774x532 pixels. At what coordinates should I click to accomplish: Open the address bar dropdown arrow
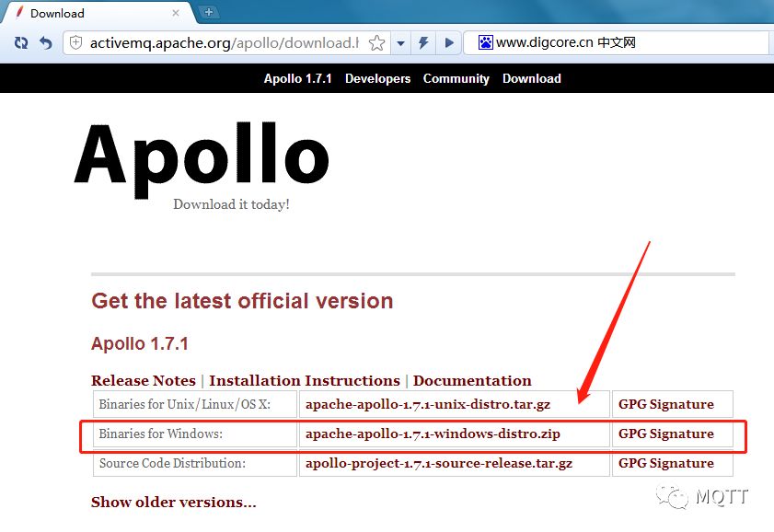[x=401, y=43]
